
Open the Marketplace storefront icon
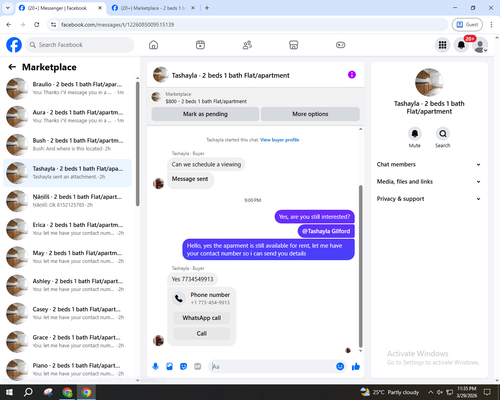294,45
